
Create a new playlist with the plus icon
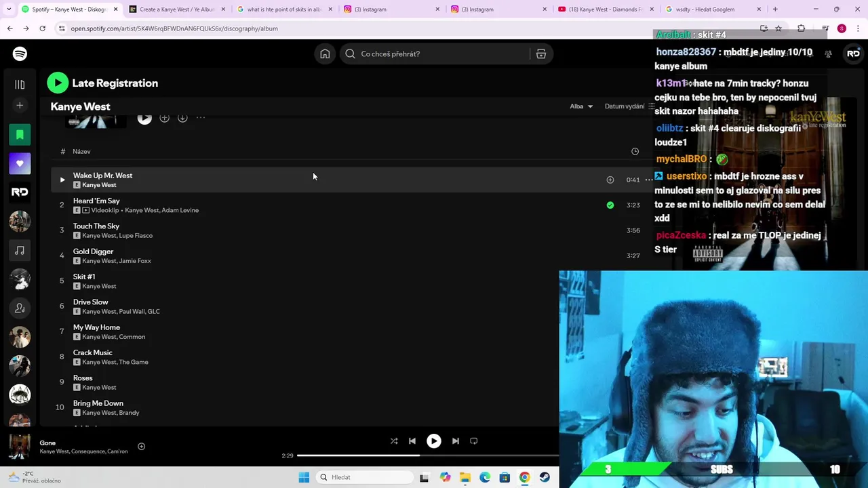(20, 106)
